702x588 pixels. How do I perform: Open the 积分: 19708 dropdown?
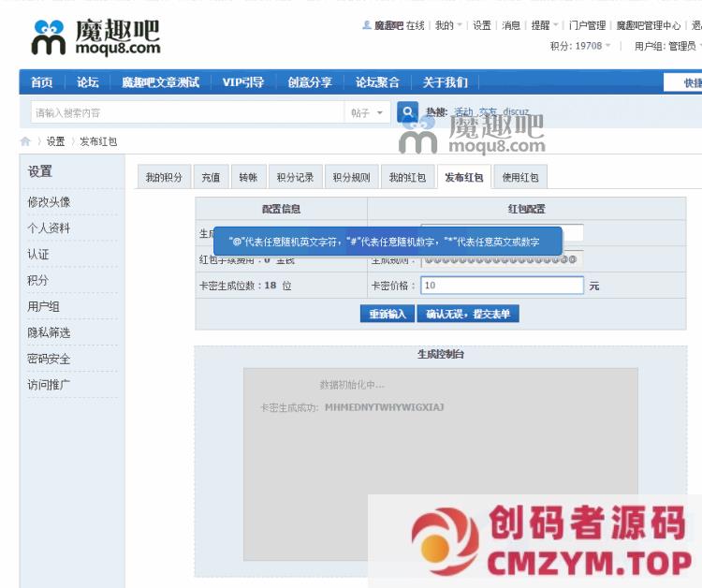[x=580, y=46]
